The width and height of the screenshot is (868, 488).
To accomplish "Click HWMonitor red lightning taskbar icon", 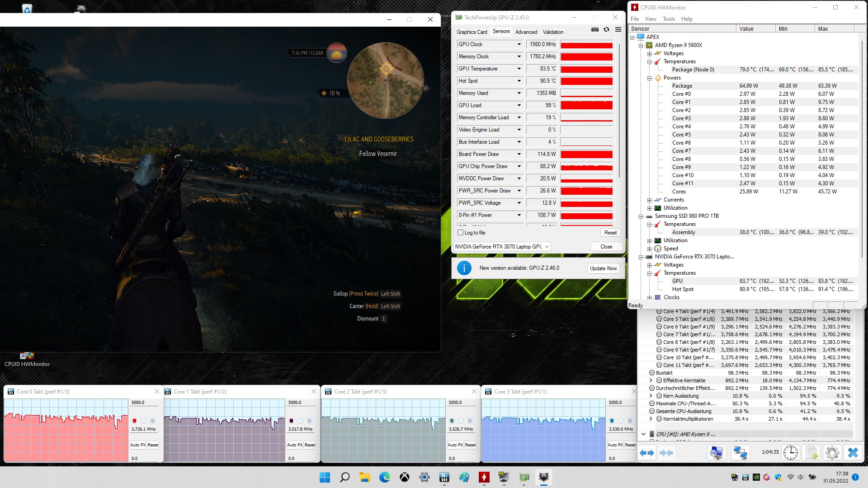I will coord(484,477).
